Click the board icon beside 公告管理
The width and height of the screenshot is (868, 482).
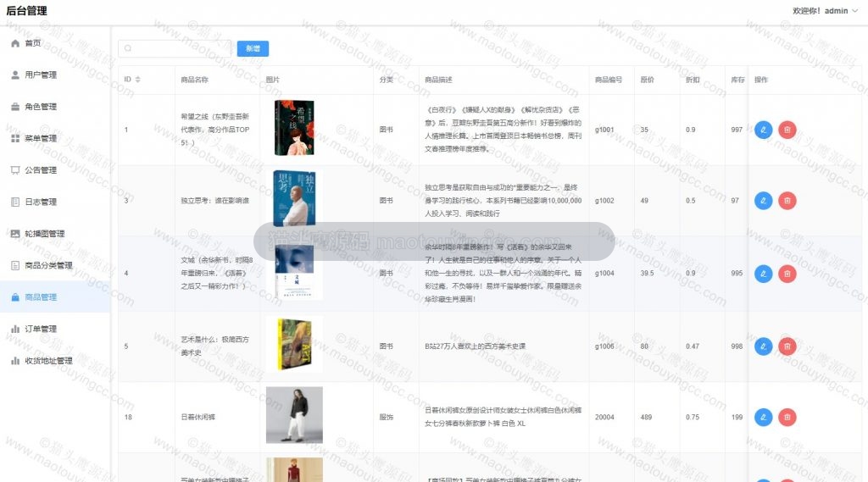[15, 170]
